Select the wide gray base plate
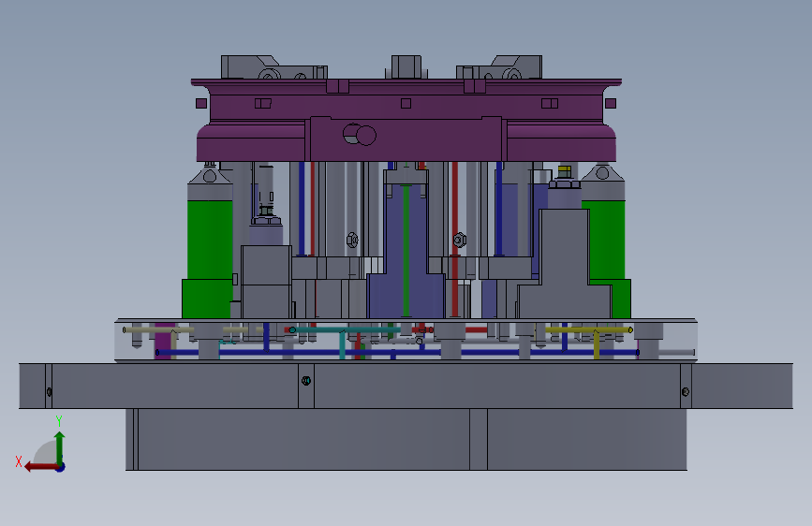The height and width of the screenshot is (526, 812). 406,386
